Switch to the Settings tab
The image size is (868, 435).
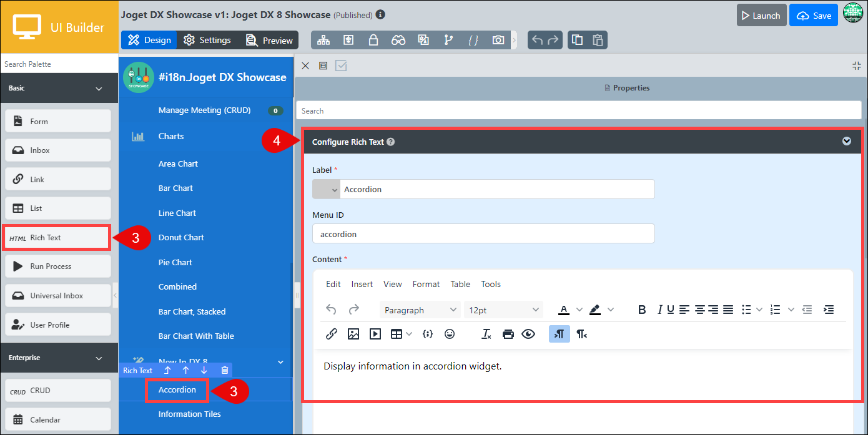click(x=207, y=40)
